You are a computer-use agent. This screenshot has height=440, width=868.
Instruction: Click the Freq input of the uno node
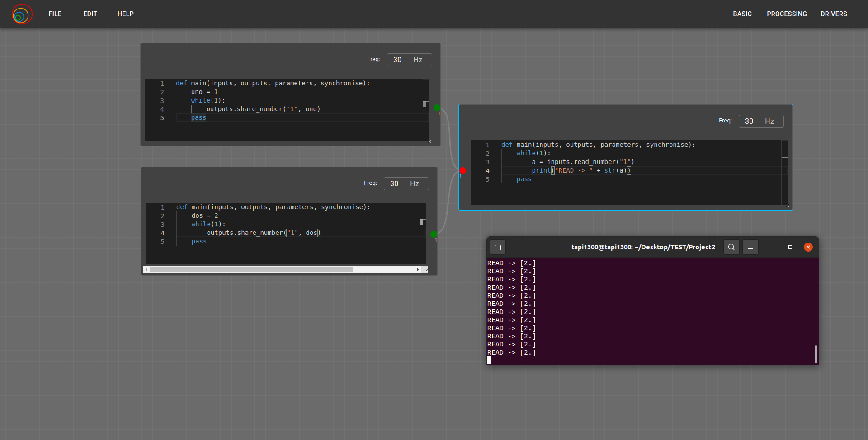coord(398,60)
